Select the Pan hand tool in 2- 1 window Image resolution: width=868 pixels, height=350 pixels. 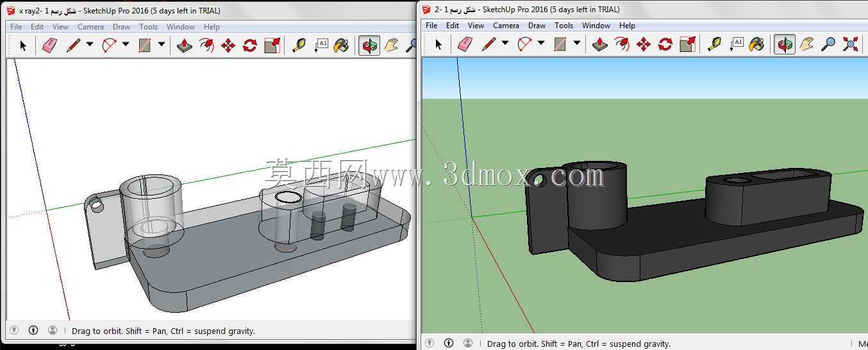(806, 44)
